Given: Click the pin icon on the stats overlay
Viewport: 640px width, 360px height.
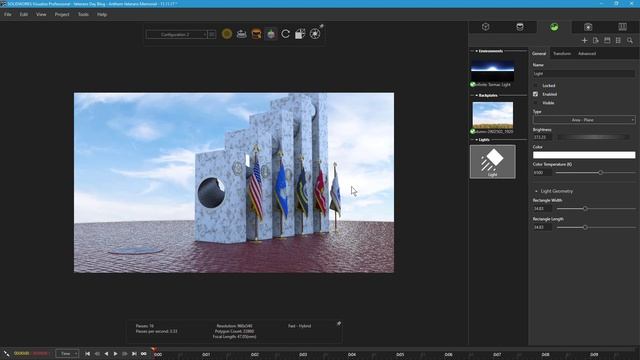Looking at the screenshot, I should click(339, 324).
